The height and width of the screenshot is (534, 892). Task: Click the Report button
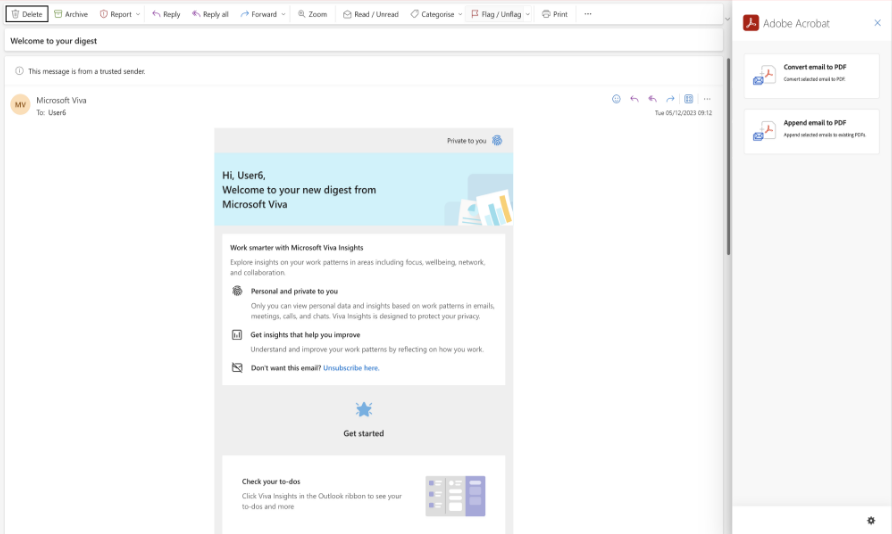pos(115,14)
